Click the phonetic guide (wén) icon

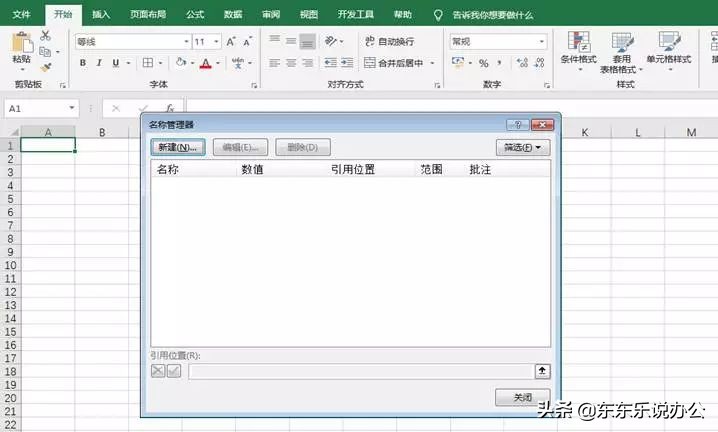click(238, 63)
